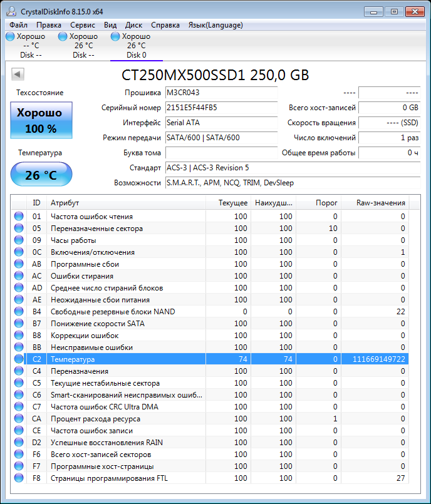Click status orb beside ID AC

pos(19,275)
